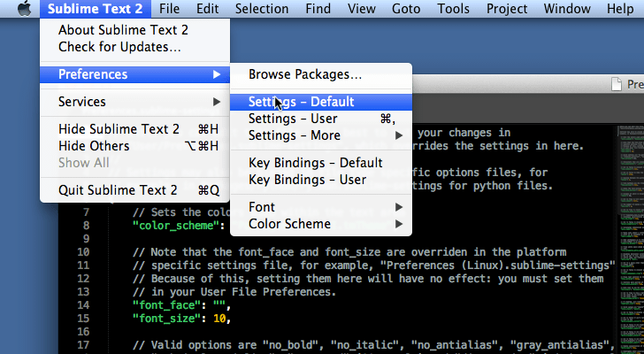Click the document icon in window title
Viewport: 644px width, 354px height.
[x=616, y=84]
